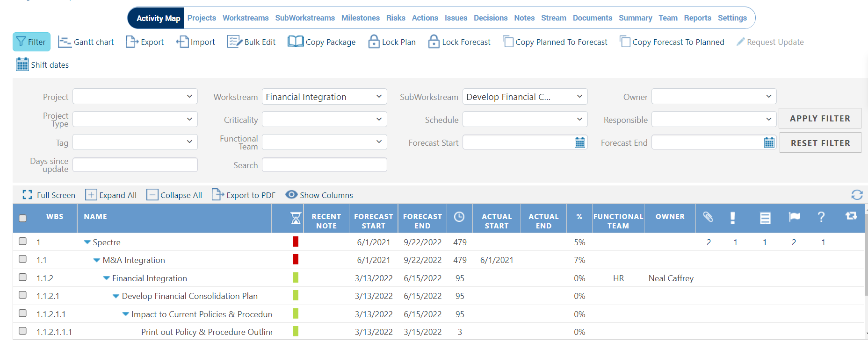Check the 1.1.2.1.1 row checkbox
This screenshot has height=341, width=868.
click(22, 313)
